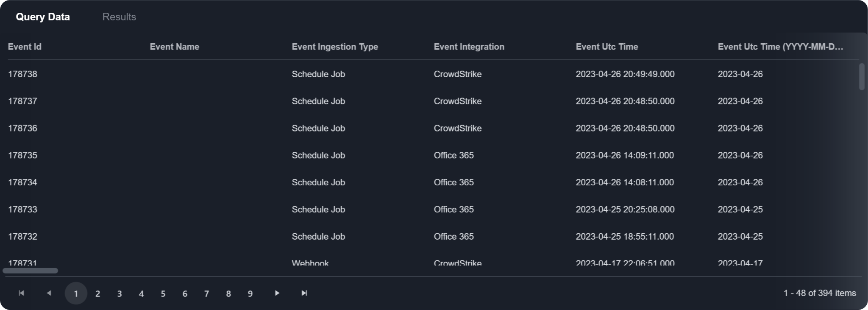Go to the first page arrow icon
868x310 pixels.
click(21, 293)
